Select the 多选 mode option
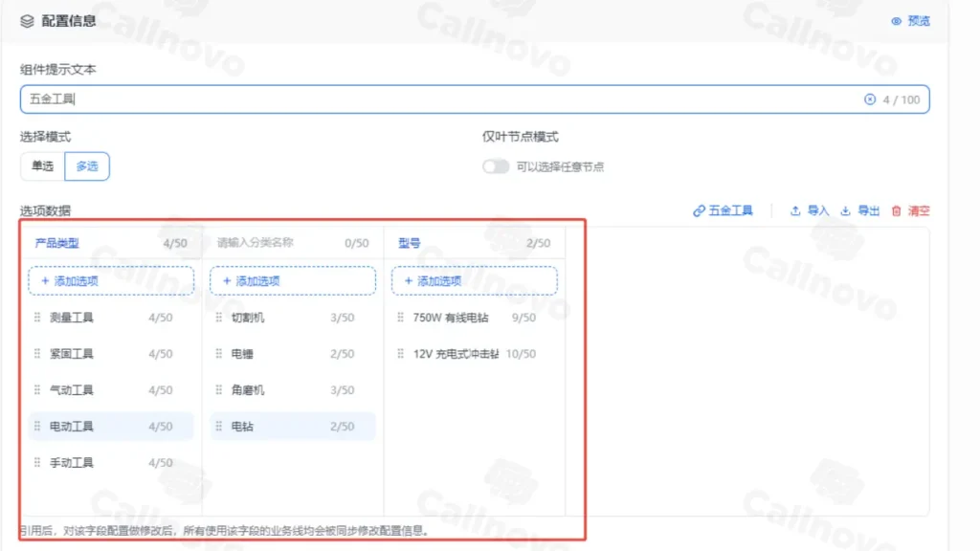 pos(86,165)
